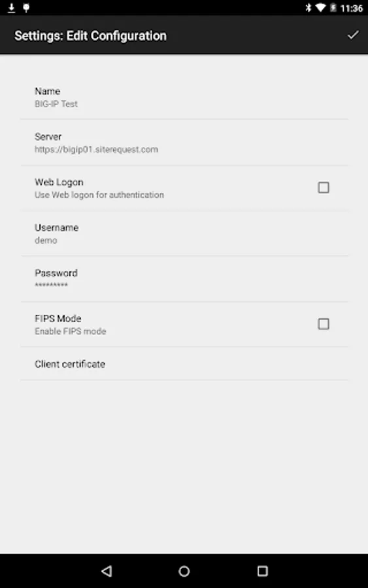
Task: Tap the Web Logon row label
Action: (59, 182)
